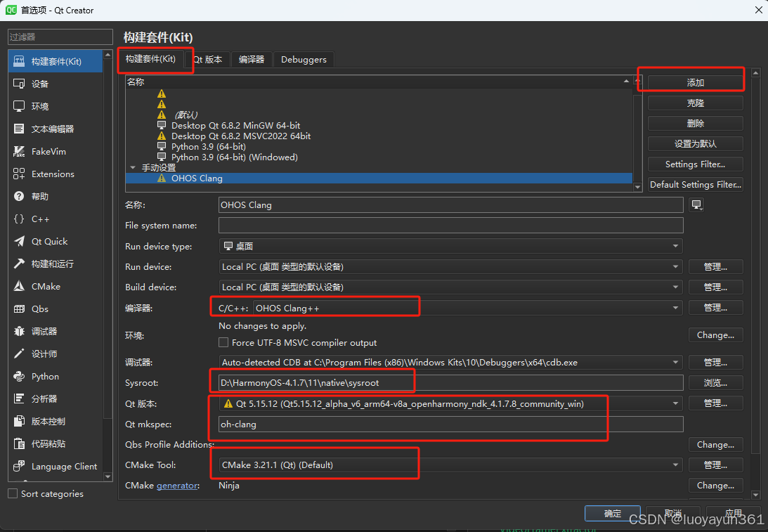Screen dimensions: 768x532
Task: Switch to the Qt 版本 tab
Action: 208,59
